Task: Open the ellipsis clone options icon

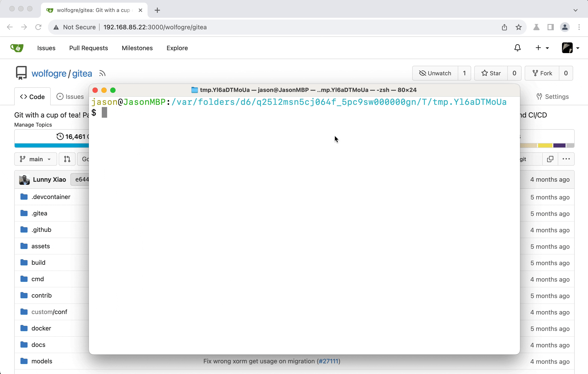Action: click(566, 159)
